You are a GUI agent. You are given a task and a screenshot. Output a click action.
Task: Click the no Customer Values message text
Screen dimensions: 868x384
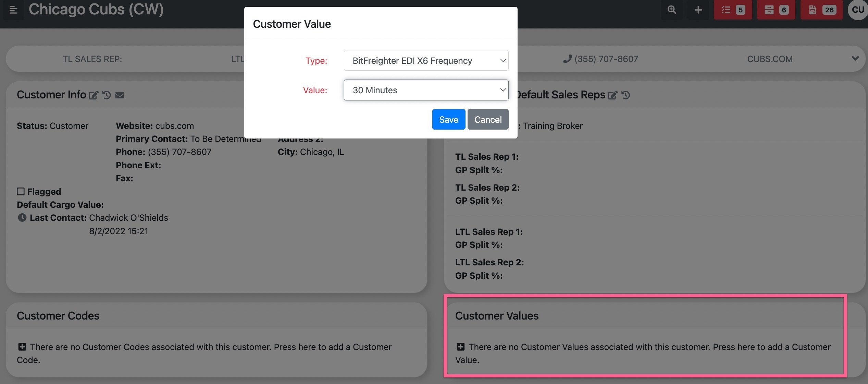(x=643, y=353)
